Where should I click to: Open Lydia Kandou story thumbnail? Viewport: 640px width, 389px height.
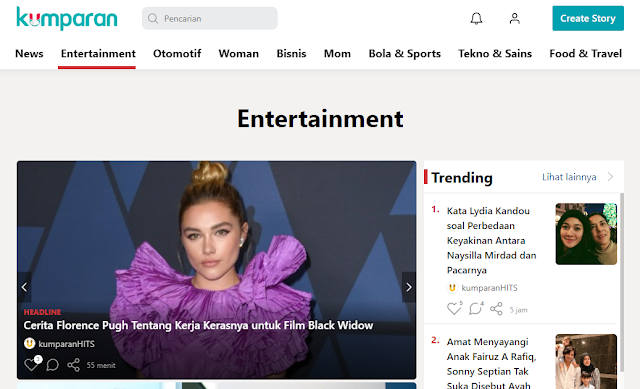pos(586,234)
